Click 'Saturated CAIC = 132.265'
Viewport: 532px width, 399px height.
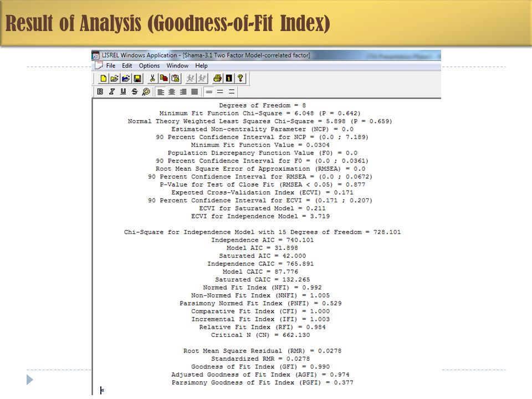click(262, 279)
